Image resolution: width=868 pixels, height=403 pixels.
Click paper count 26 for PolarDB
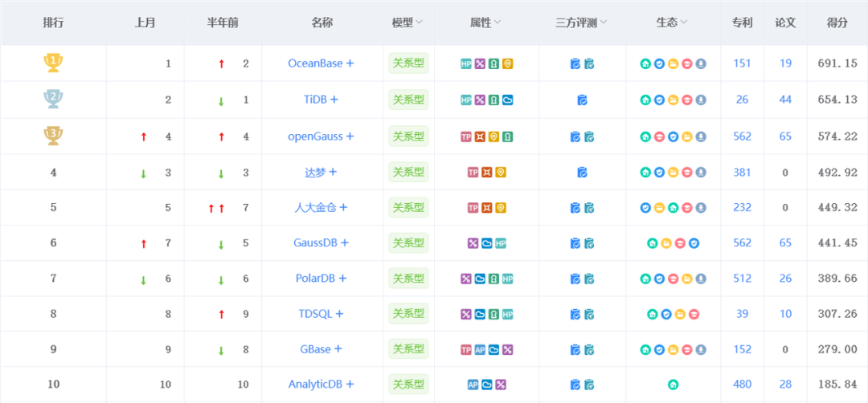(785, 279)
